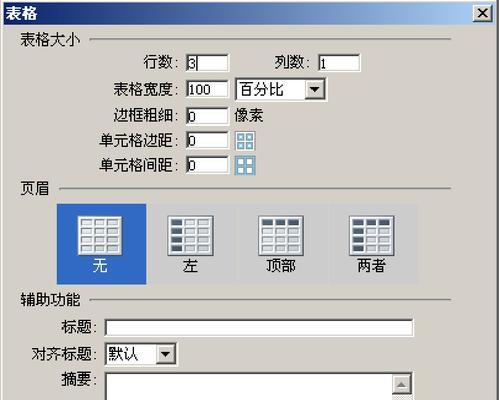Click the 单元格边距 cell padding icon
Image resolution: width=500 pixels, height=400 pixels.
(245, 141)
